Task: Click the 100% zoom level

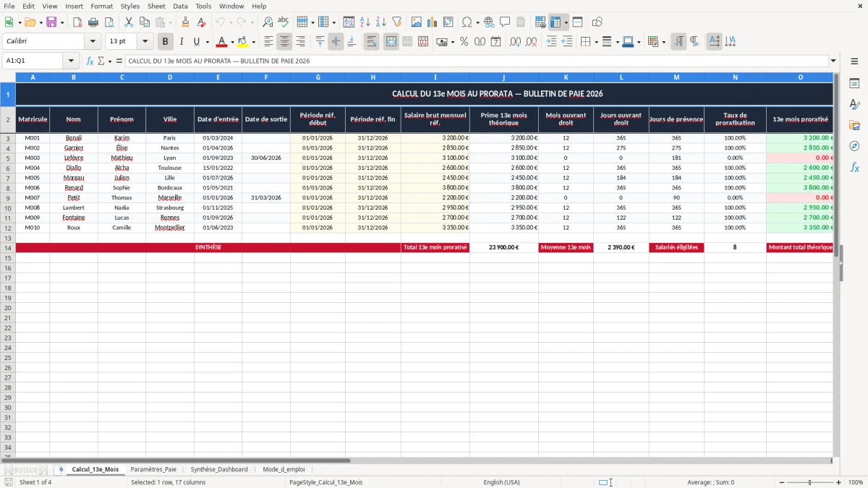Action: (856, 482)
